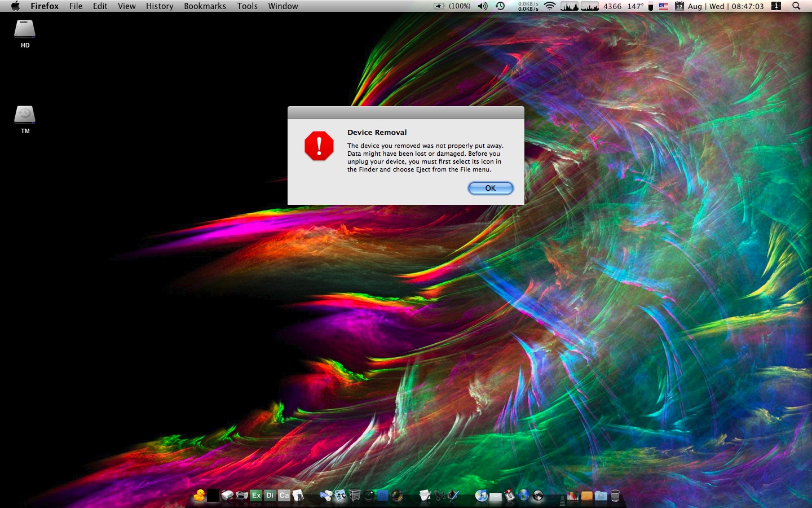
Task: Click the Time Machine menu bar icon
Action: click(x=500, y=6)
